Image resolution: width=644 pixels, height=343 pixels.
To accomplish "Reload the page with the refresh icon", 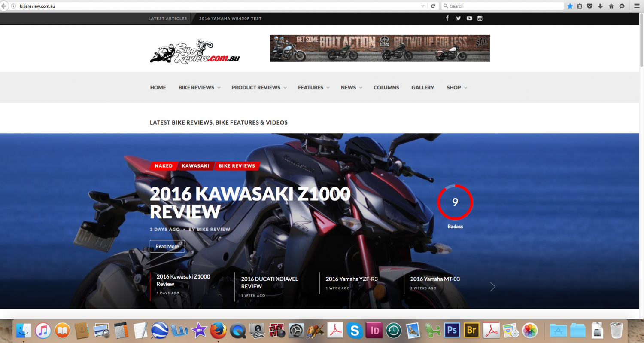I will pyautogui.click(x=433, y=6).
